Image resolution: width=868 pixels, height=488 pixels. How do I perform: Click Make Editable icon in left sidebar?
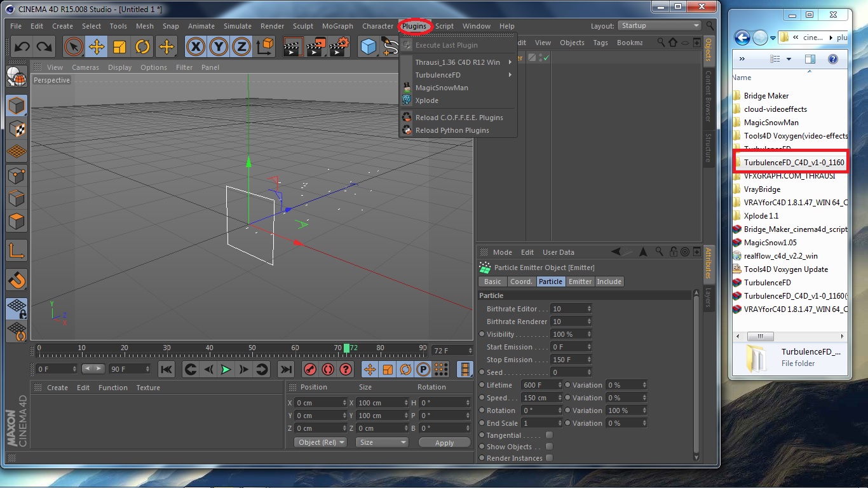coord(17,77)
